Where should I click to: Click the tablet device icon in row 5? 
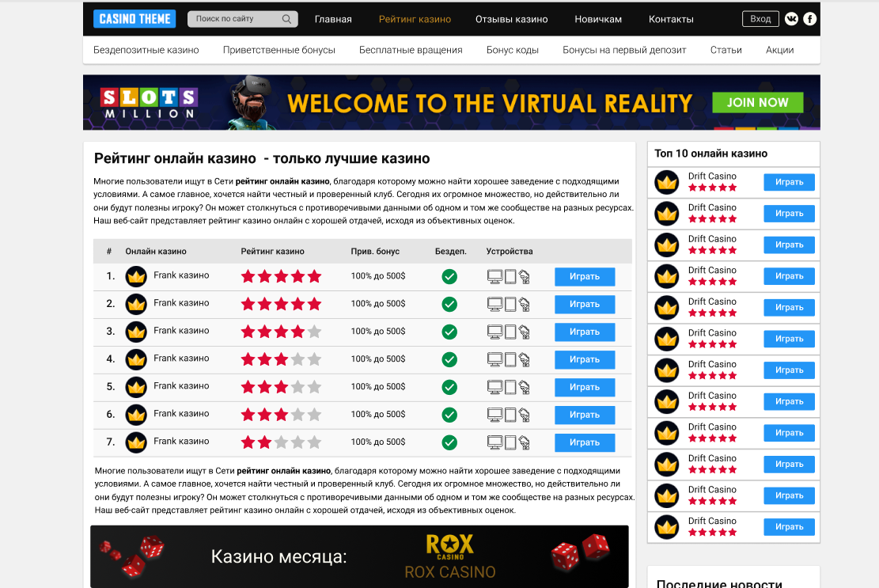pyautogui.click(x=510, y=387)
